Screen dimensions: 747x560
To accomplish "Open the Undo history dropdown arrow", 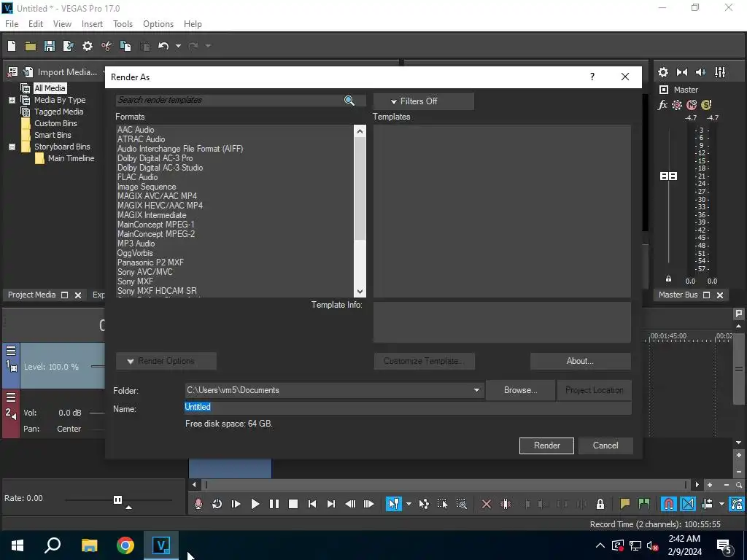I will pos(178,46).
